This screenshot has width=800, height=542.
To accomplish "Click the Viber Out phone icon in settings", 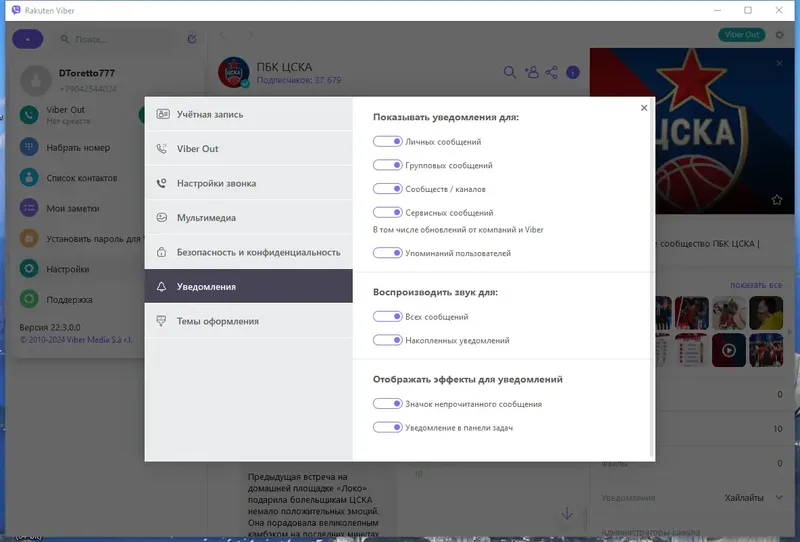I will point(162,149).
